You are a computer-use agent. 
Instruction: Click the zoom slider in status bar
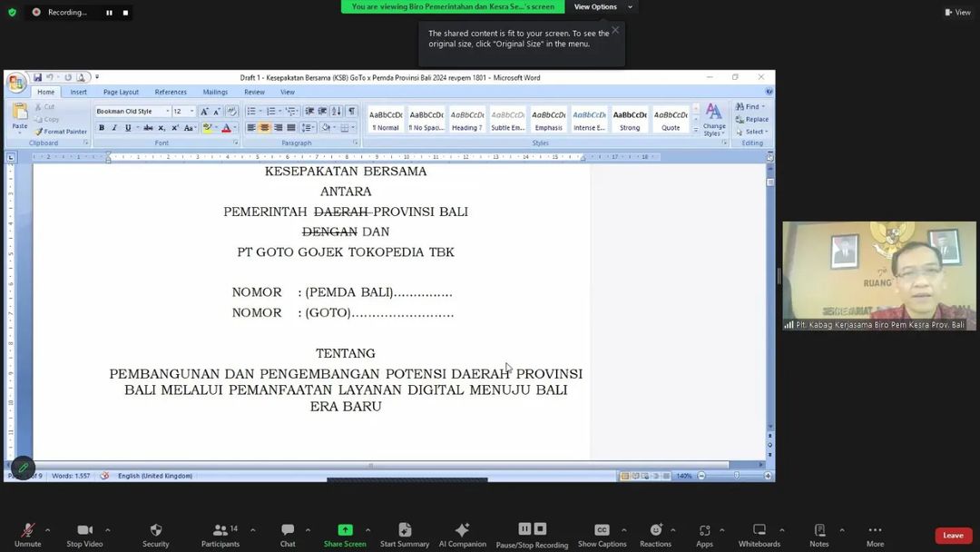(735, 476)
